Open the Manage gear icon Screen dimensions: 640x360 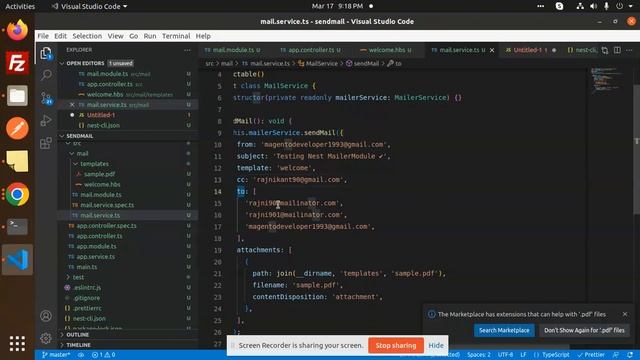coord(46,338)
